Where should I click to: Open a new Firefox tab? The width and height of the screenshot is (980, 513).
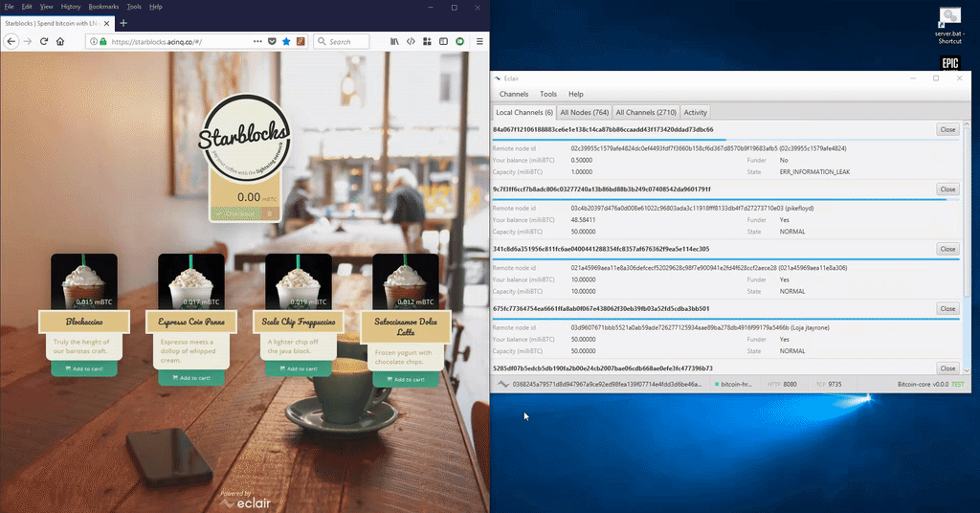coord(123,23)
